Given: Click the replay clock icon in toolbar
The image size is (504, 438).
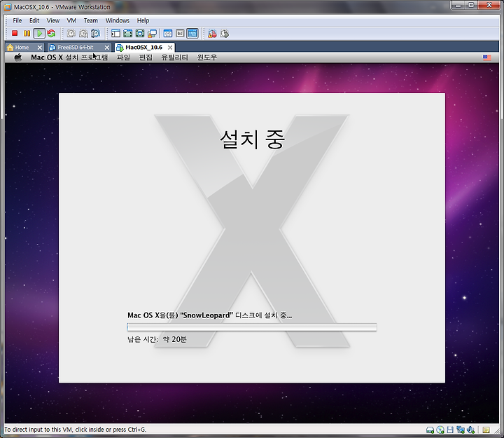Looking at the screenshot, I should tap(225, 34).
